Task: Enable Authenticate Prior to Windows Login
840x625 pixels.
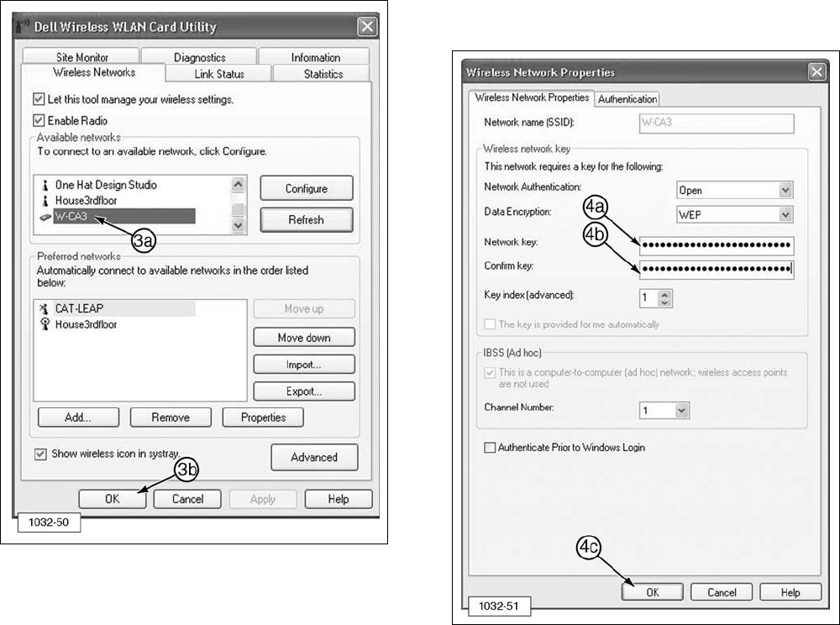Action: [490, 447]
